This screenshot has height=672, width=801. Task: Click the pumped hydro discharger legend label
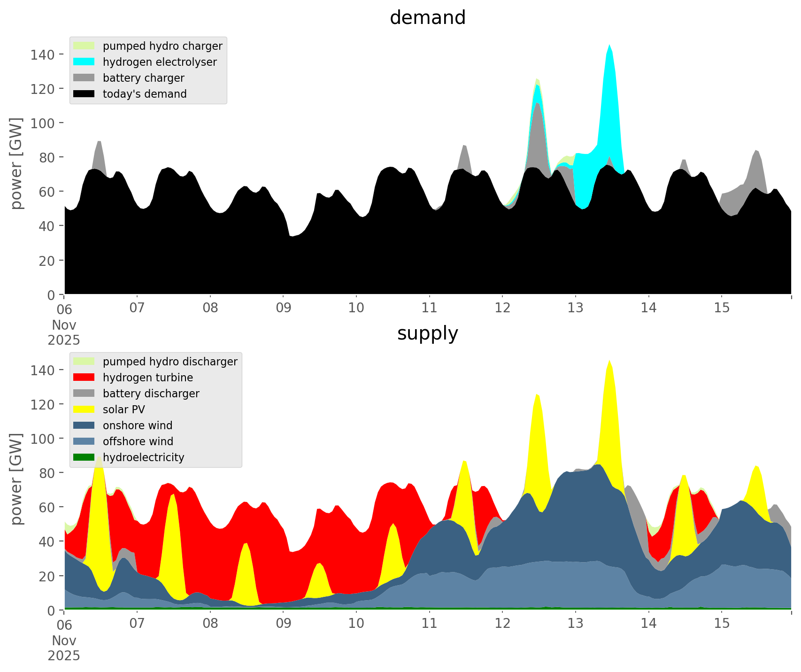170,362
